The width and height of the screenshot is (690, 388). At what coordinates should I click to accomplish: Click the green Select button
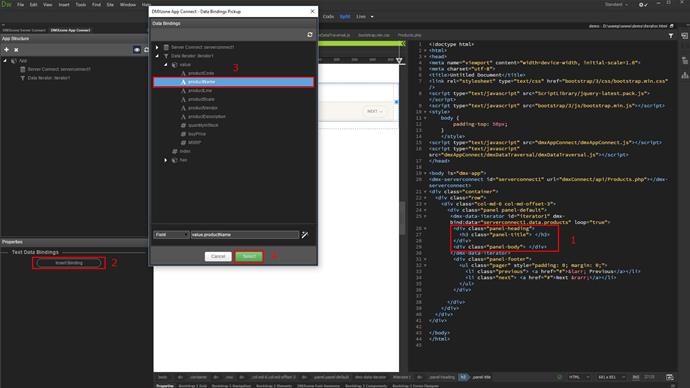[x=249, y=256]
